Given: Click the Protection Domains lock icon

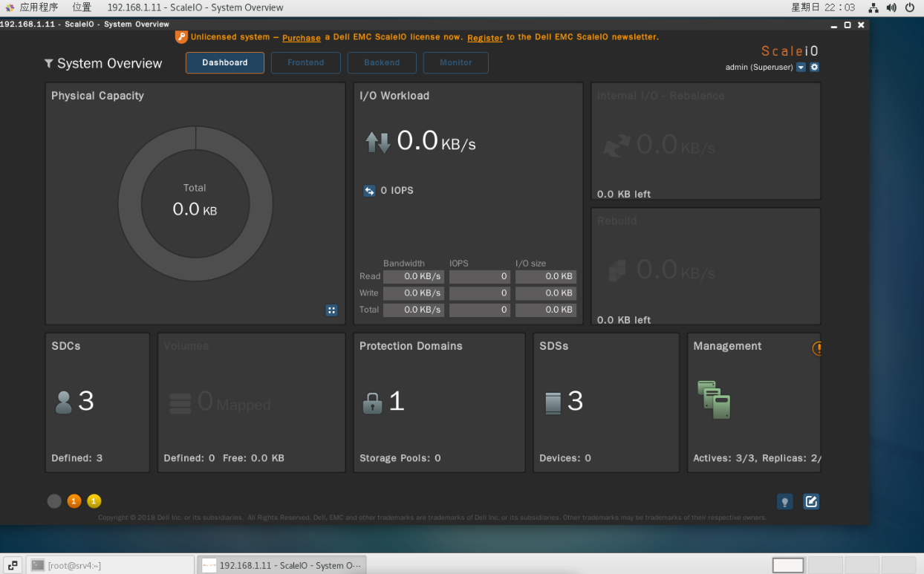Looking at the screenshot, I should [x=372, y=402].
